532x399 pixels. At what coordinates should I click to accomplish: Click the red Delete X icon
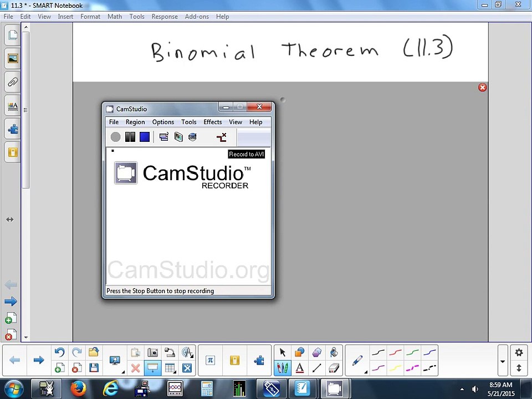136,368
